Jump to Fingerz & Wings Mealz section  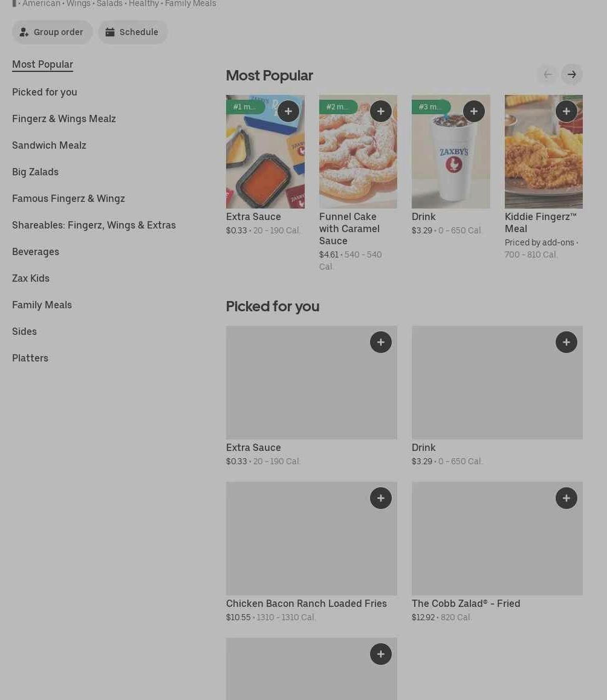pos(64,118)
